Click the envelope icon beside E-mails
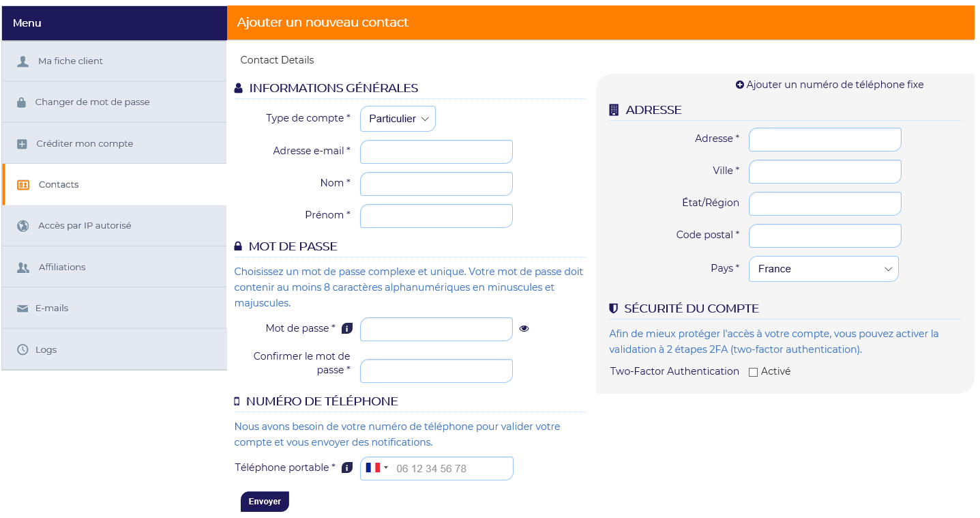This screenshot has width=980, height=518. [x=22, y=308]
